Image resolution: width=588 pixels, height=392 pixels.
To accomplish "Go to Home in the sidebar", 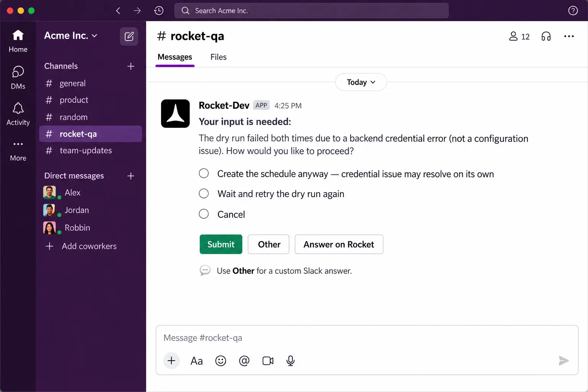I will click(18, 41).
